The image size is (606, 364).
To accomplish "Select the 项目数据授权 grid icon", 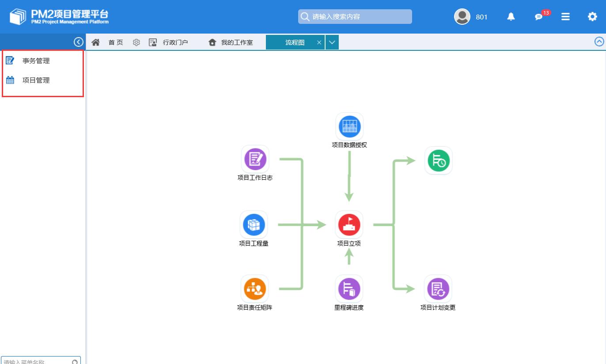I will pos(349,126).
